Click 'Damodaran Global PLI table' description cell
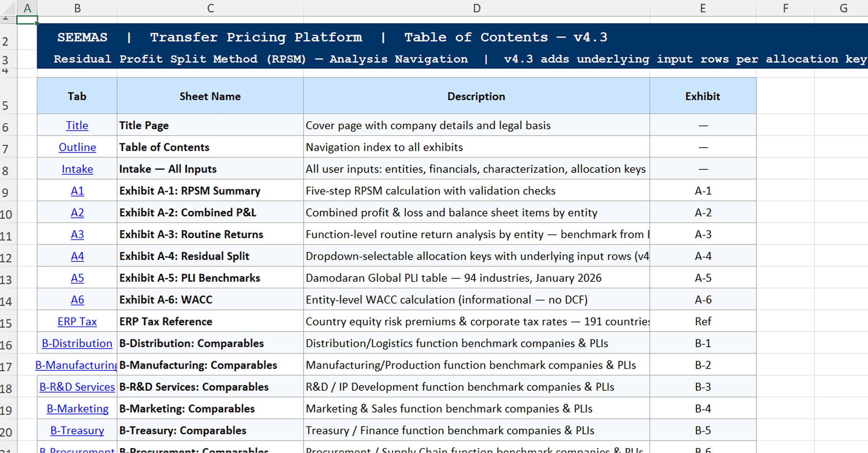The height and width of the screenshot is (453, 868). (x=476, y=278)
